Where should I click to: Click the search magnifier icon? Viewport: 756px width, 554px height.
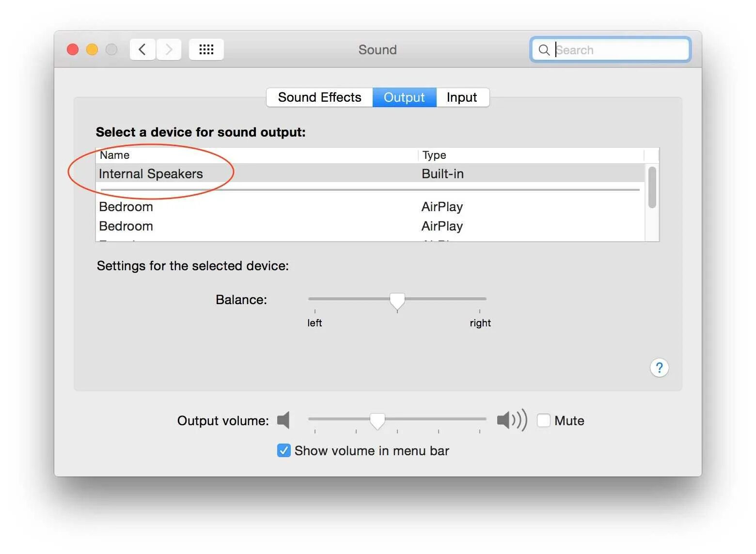(544, 49)
